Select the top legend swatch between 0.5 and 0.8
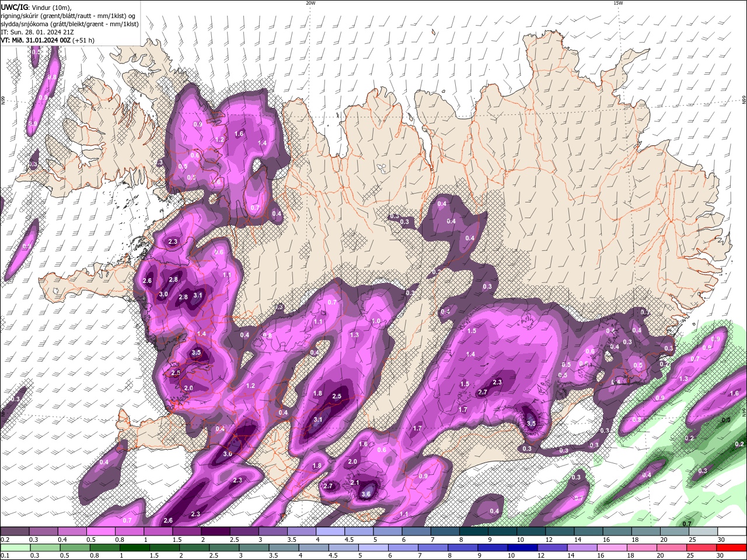Viewport: 747px width, 560px height. point(100,531)
